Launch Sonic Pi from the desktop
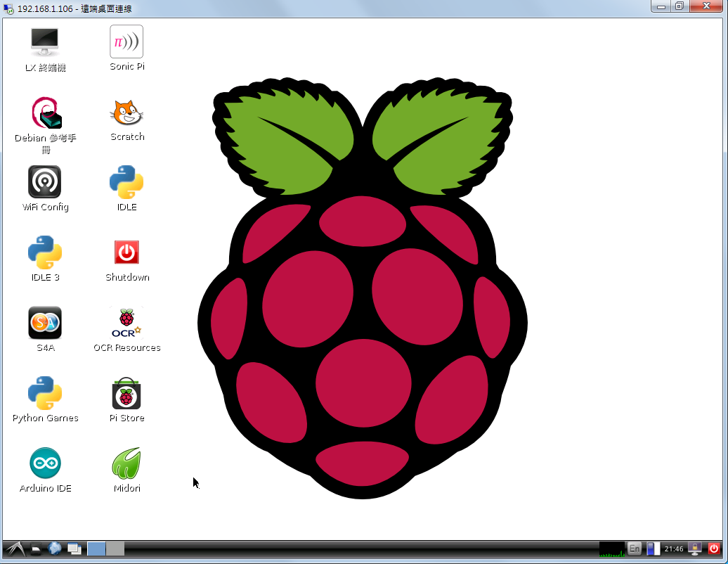 tap(126, 42)
